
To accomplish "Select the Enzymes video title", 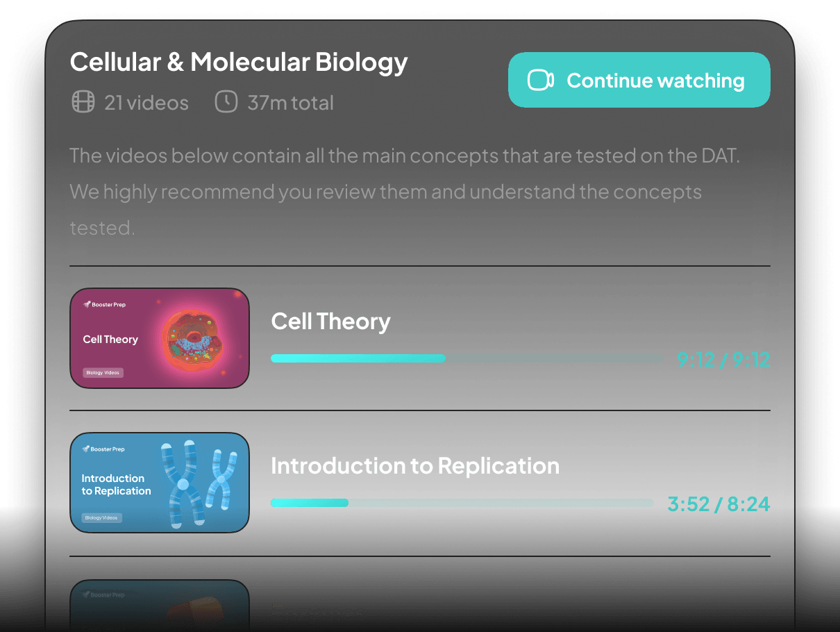I will coord(318,613).
